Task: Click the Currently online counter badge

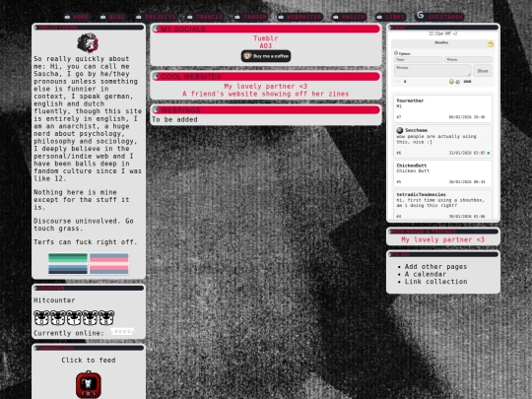Action: click(x=122, y=331)
